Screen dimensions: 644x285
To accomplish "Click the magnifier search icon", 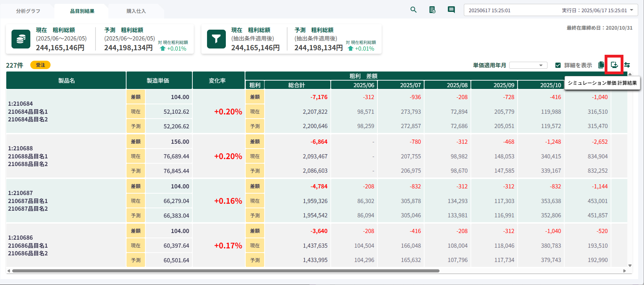I will point(413,10).
